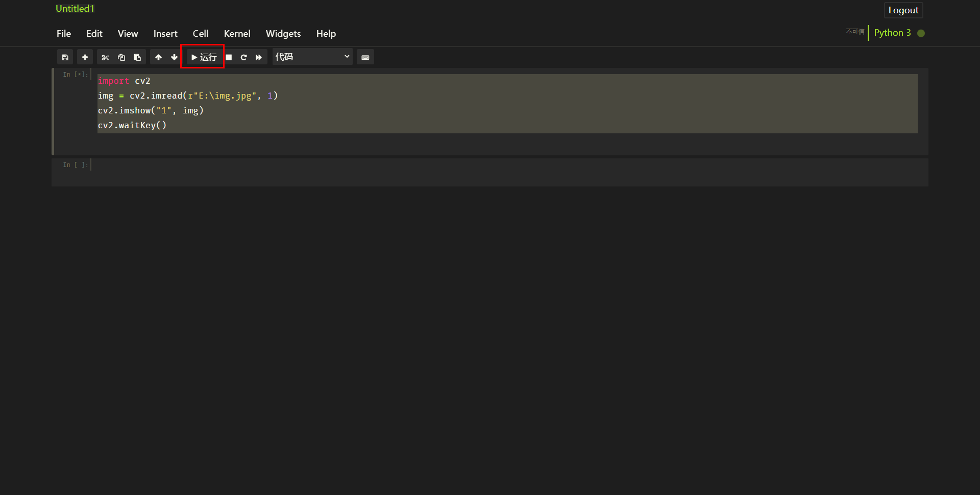Click the kernel status indicator circle
The width and height of the screenshot is (980, 495).
coord(921,33)
